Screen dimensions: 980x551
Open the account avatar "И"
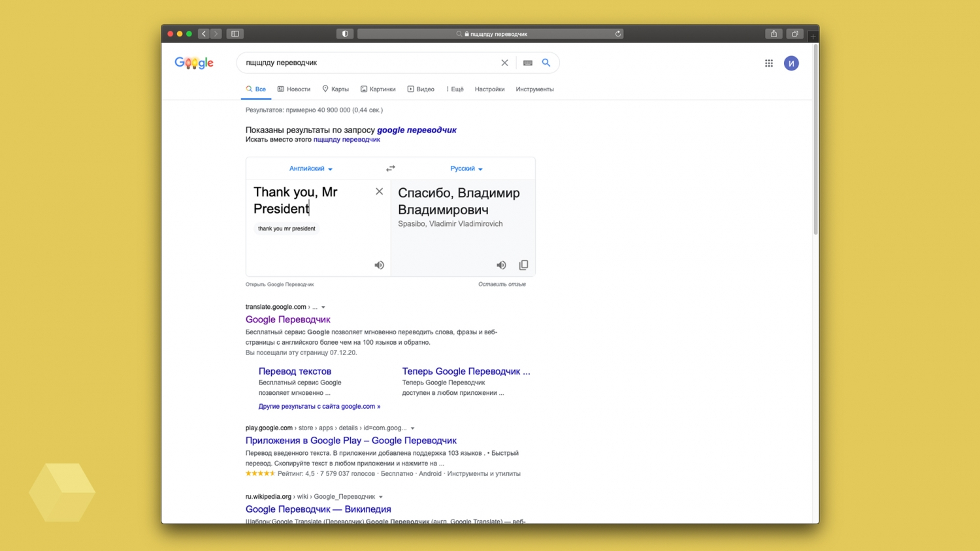click(x=791, y=63)
